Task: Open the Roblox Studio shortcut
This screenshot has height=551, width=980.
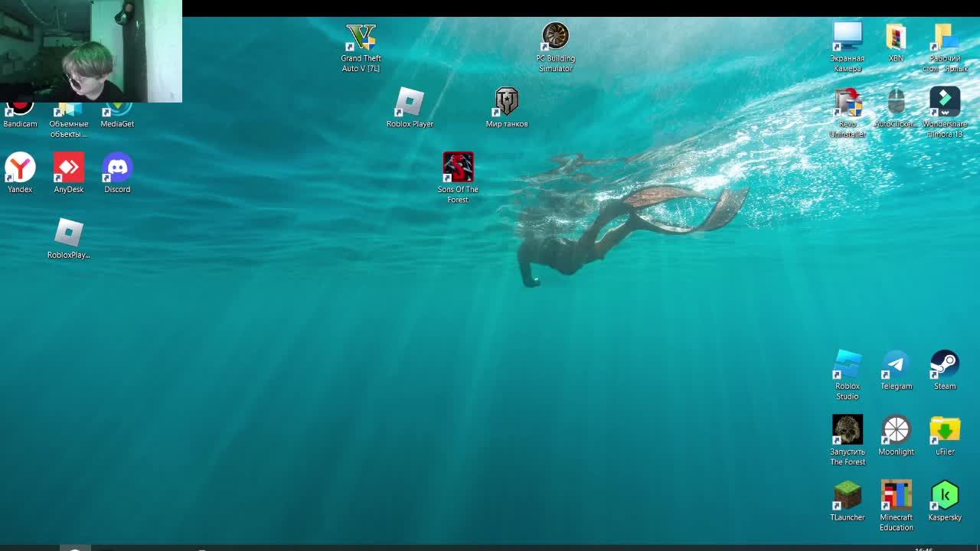Action: tap(848, 364)
